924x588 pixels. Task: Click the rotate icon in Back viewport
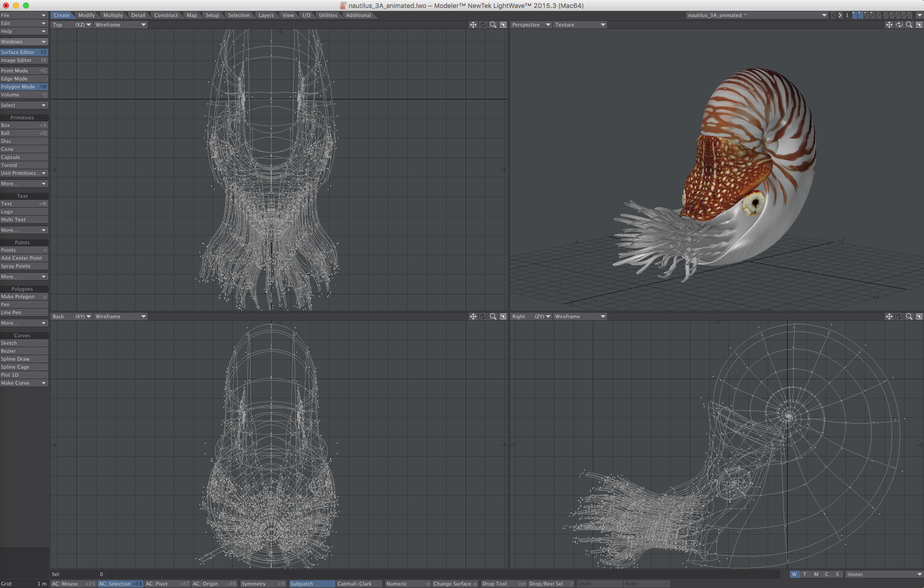click(483, 316)
